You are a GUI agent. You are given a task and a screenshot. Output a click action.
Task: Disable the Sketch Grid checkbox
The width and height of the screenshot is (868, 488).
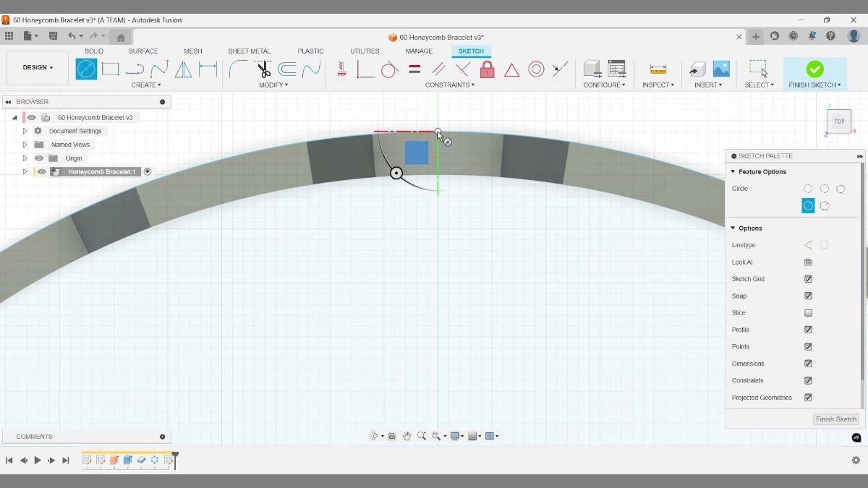click(808, 278)
